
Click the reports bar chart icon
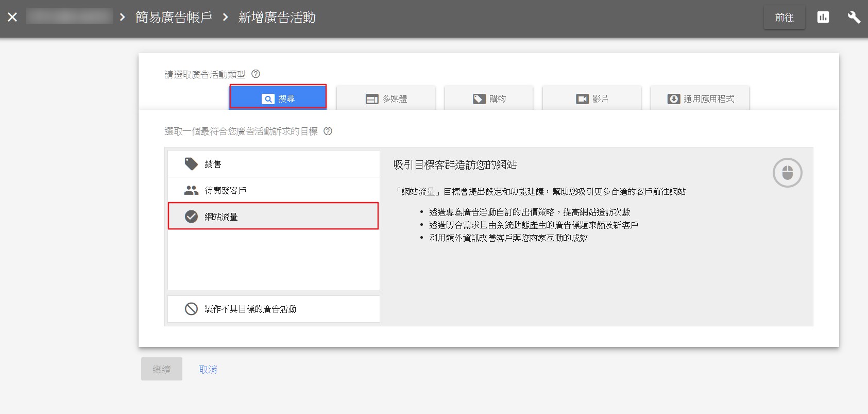tap(823, 18)
